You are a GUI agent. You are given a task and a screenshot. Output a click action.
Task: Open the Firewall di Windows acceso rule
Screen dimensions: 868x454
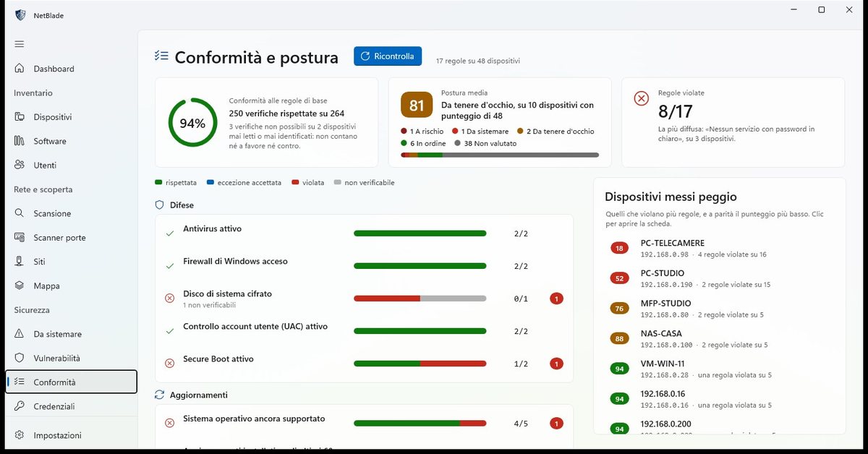pos(364,266)
